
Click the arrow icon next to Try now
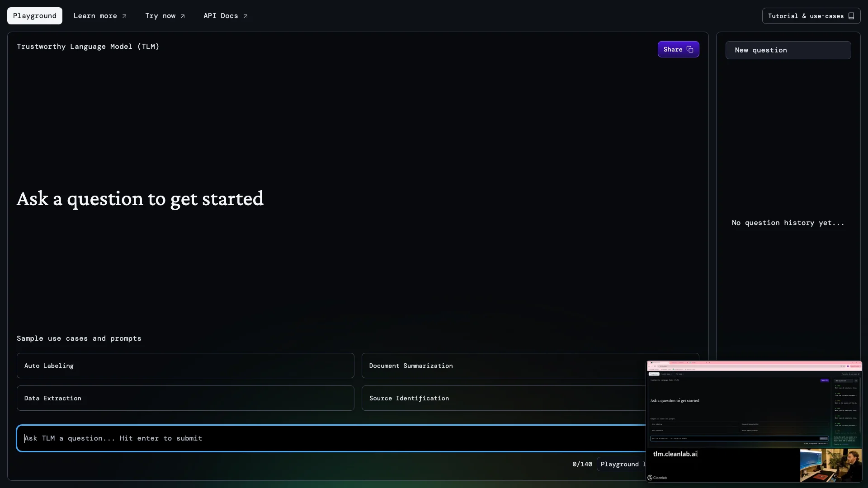pyautogui.click(x=183, y=16)
